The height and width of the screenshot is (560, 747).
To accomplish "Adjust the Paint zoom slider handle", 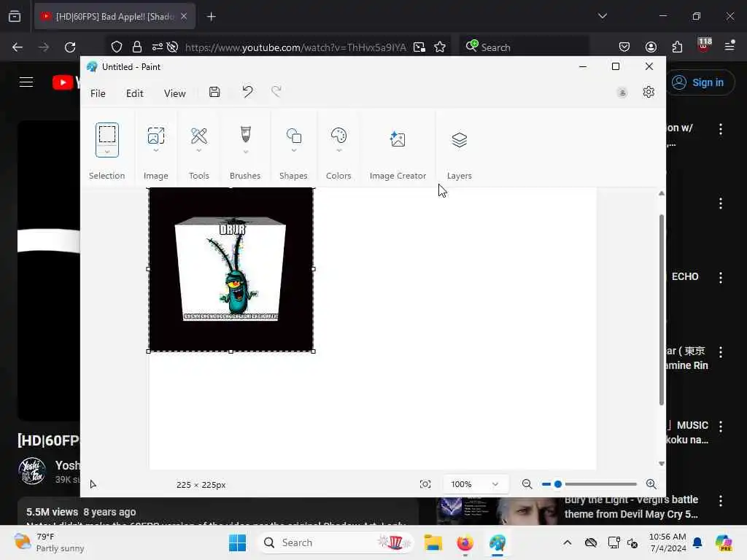I will tap(558, 484).
